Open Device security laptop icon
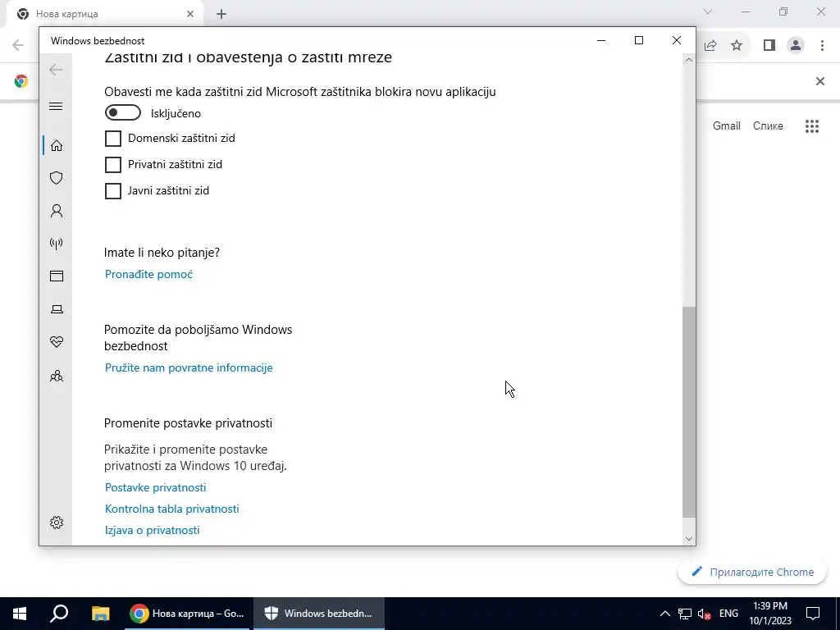 [x=57, y=309]
